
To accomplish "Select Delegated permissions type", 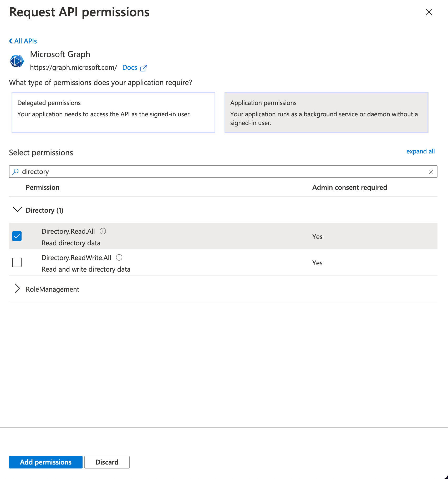I will tap(113, 113).
